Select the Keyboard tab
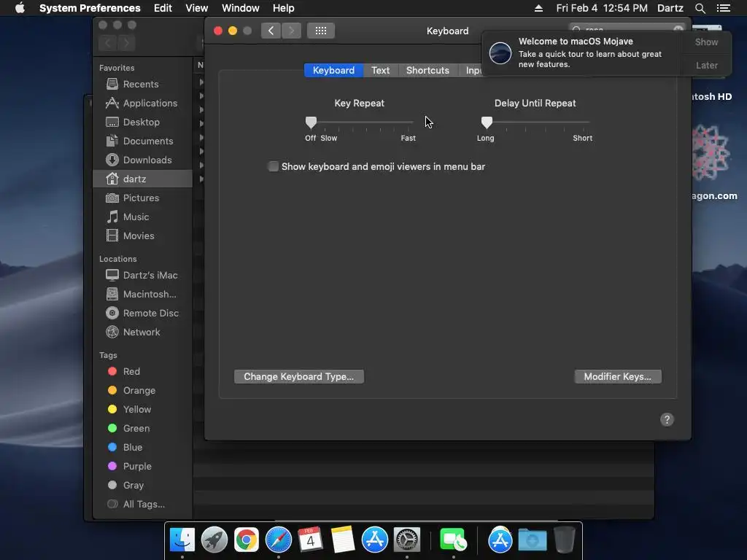Viewport: 747px width, 560px height. [333, 71]
